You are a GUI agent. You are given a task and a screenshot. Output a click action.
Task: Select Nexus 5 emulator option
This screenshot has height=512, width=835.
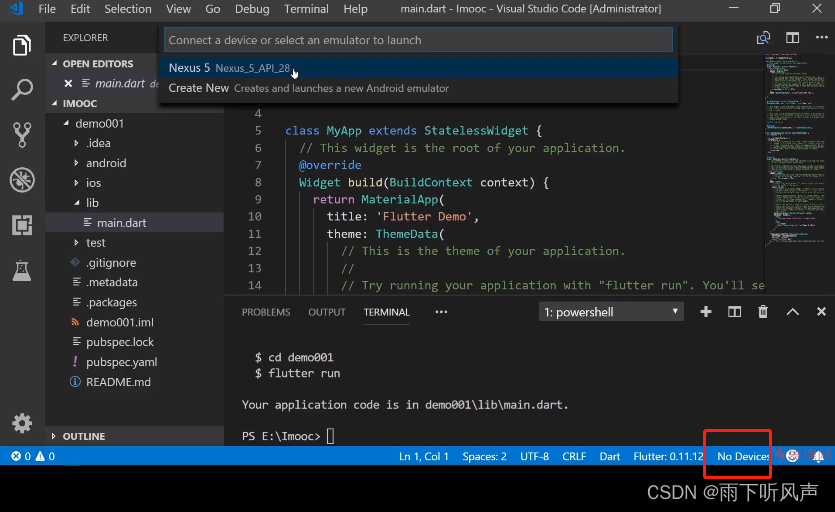point(418,68)
